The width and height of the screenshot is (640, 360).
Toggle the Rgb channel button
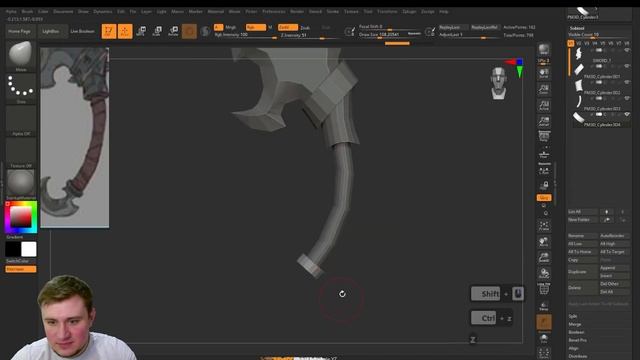[256, 27]
